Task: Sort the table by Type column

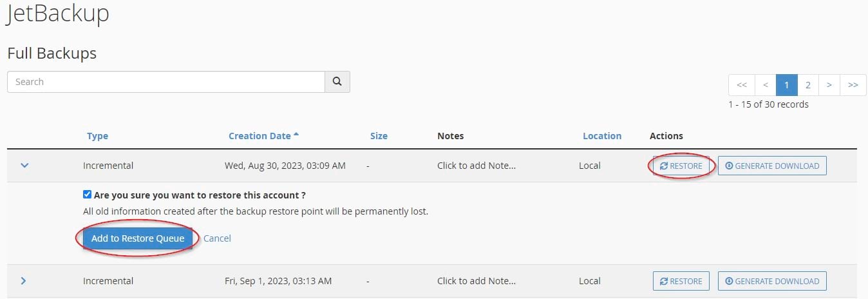Action: click(x=97, y=136)
